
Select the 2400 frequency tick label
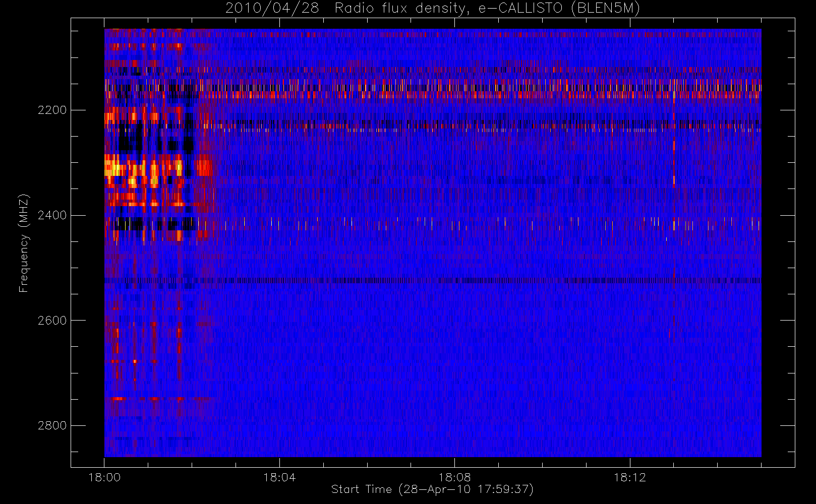tap(52, 215)
